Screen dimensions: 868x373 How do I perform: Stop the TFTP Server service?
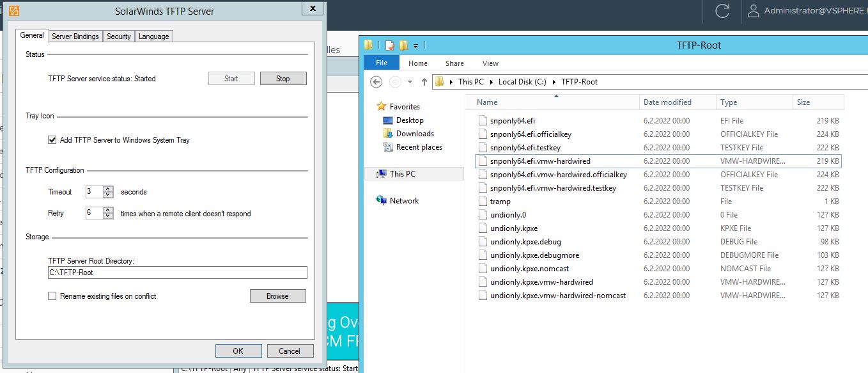283,78
